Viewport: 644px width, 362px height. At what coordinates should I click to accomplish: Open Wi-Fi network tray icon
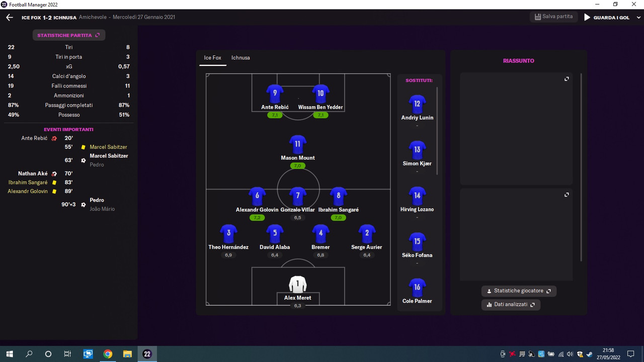(560, 354)
